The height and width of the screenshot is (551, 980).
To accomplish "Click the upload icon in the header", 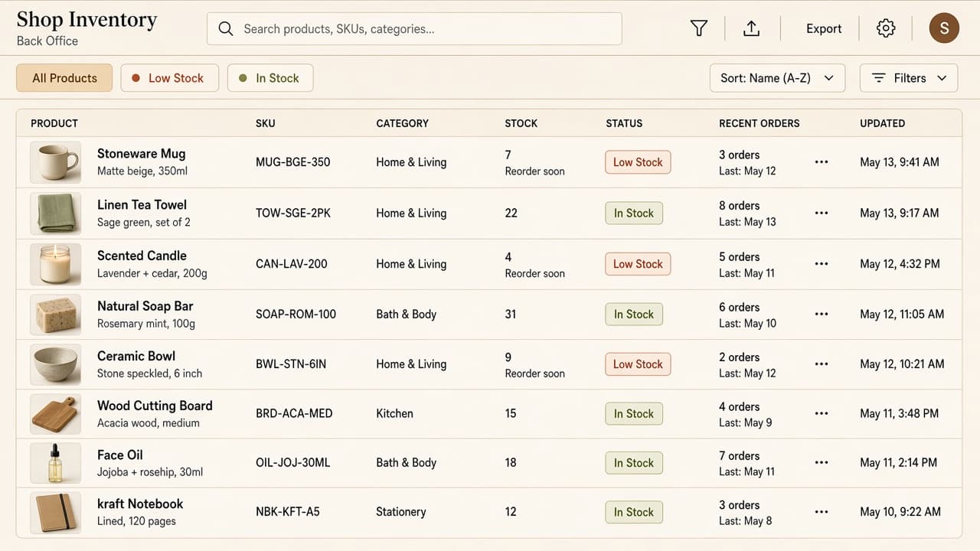I will (x=752, y=28).
